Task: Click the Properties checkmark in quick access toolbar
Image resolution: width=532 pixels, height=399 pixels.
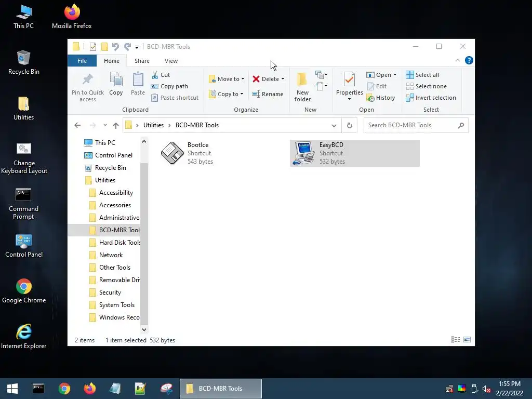Action: click(x=92, y=47)
